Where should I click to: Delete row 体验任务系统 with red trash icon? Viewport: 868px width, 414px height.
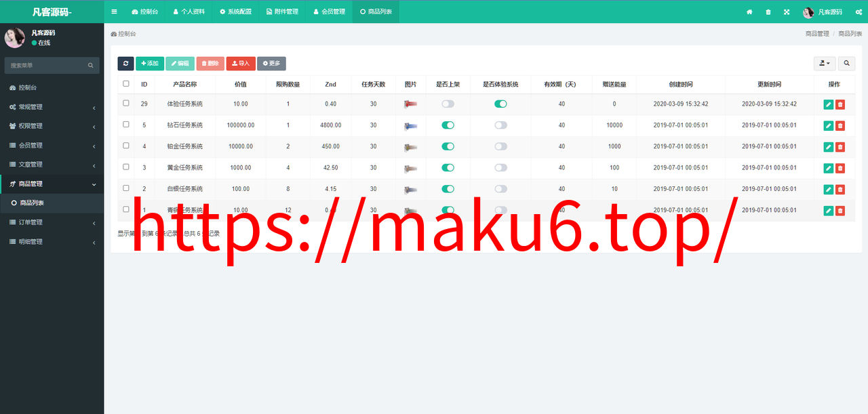coord(840,104)
